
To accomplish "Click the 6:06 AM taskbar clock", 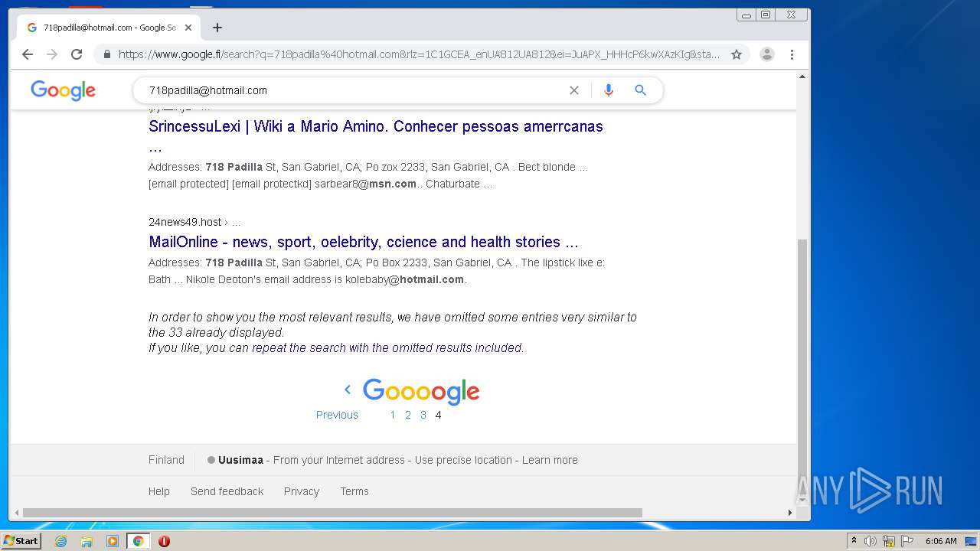I will (941, 541).
